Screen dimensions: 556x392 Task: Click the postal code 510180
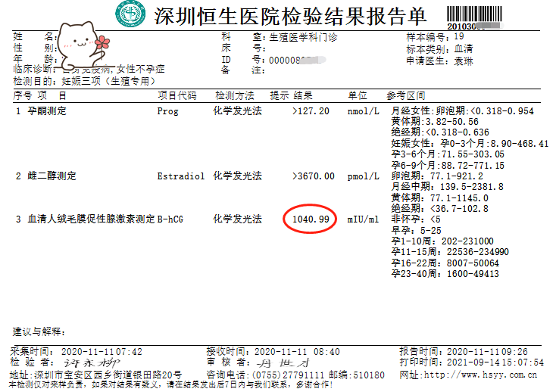369,375
